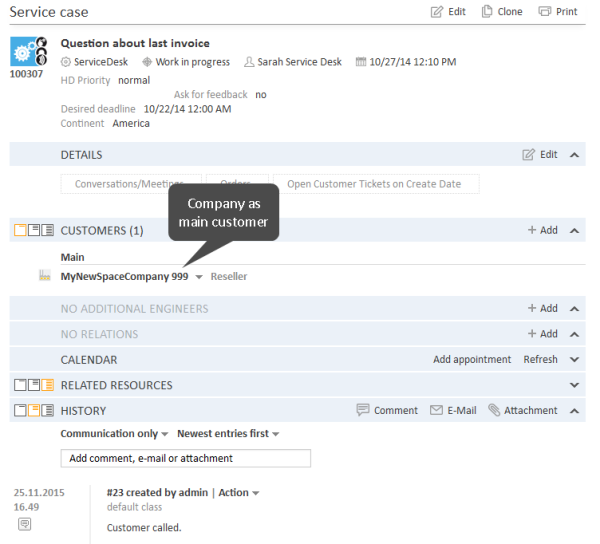Open Open Customer Tickets on Create Date tab
The height and width of the screenshot is (544, 600).
point(376,184)
